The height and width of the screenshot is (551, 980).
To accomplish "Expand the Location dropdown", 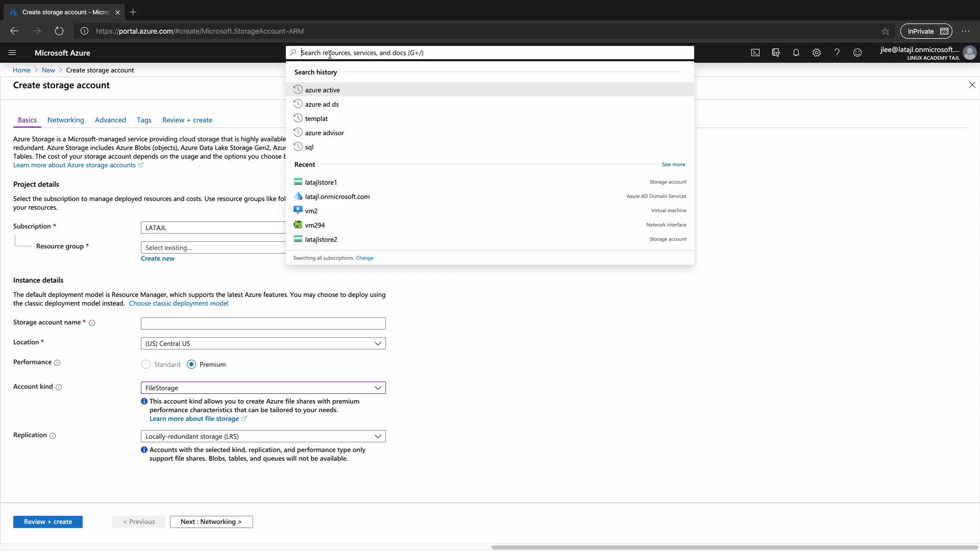I will click(263, 343).
